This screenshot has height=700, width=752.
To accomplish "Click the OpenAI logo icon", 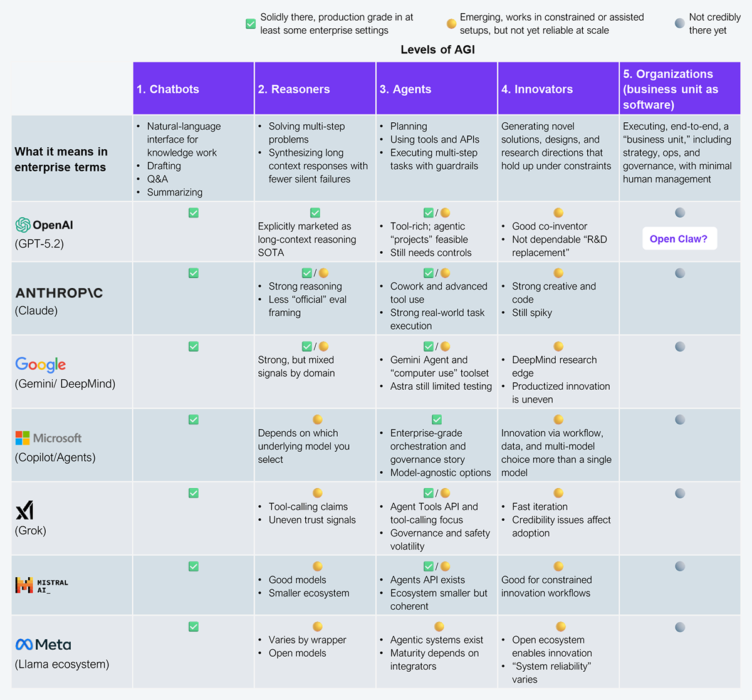I will [x=23, y=225].
